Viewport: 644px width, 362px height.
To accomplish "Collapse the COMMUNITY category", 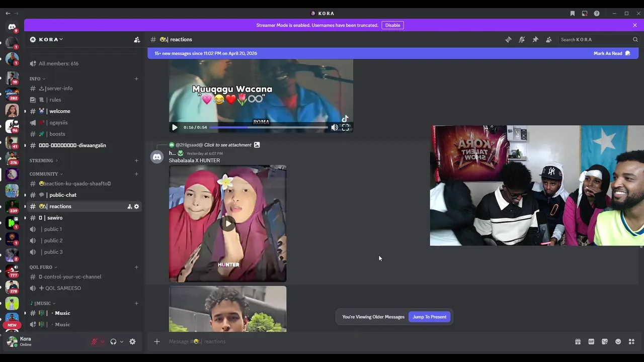I will click(x=46, y=174).
